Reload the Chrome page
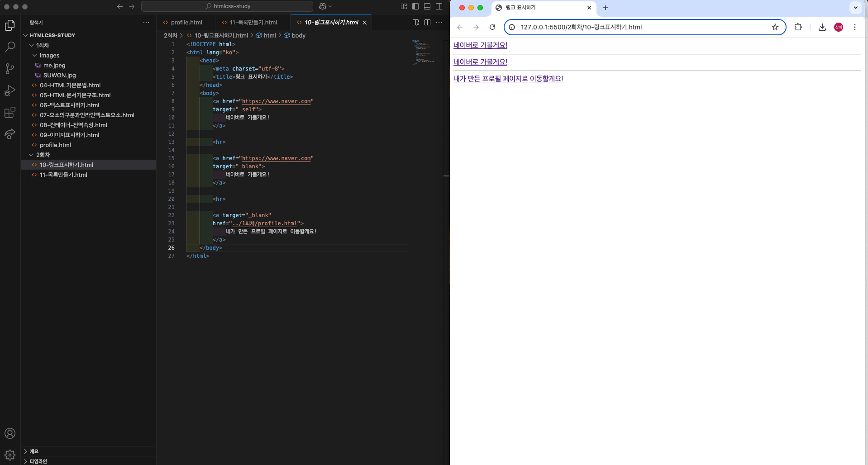This screenshot has height=465, width=868. coord(492,27)
